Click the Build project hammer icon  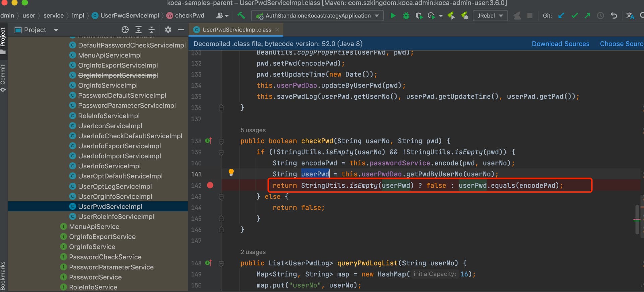point(241,16)
